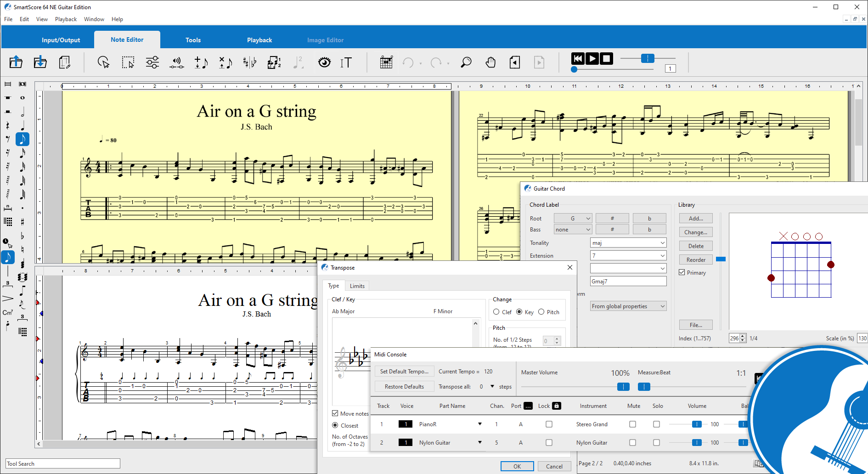Screen dimensions: 868x474
Task: Open the Playback menu in menu bar
Action: click(66, 19)
